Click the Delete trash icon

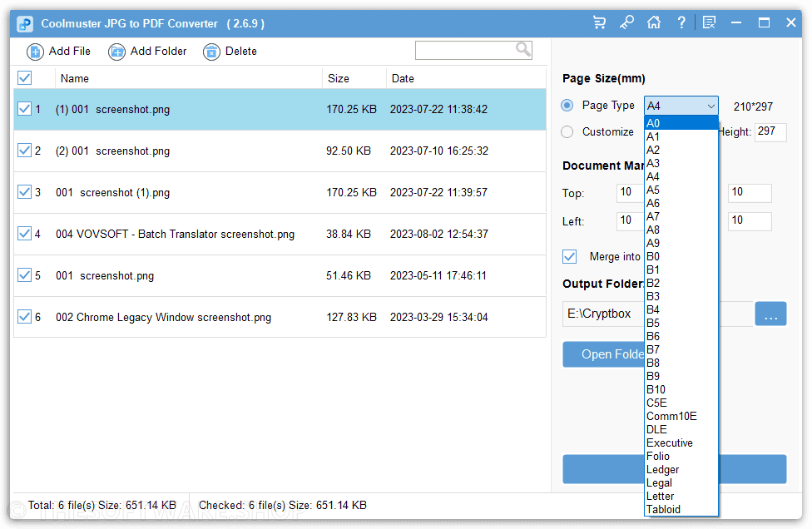pos(211,52)
